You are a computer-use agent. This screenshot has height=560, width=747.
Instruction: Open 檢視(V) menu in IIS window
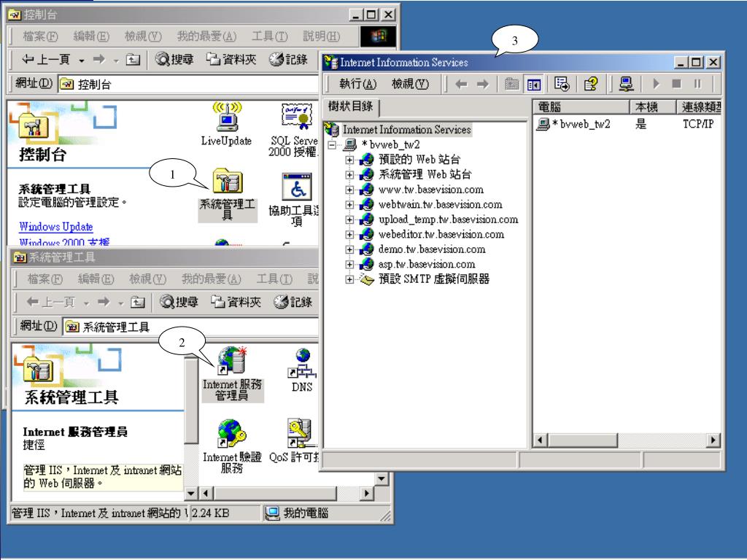pos(410,85)
